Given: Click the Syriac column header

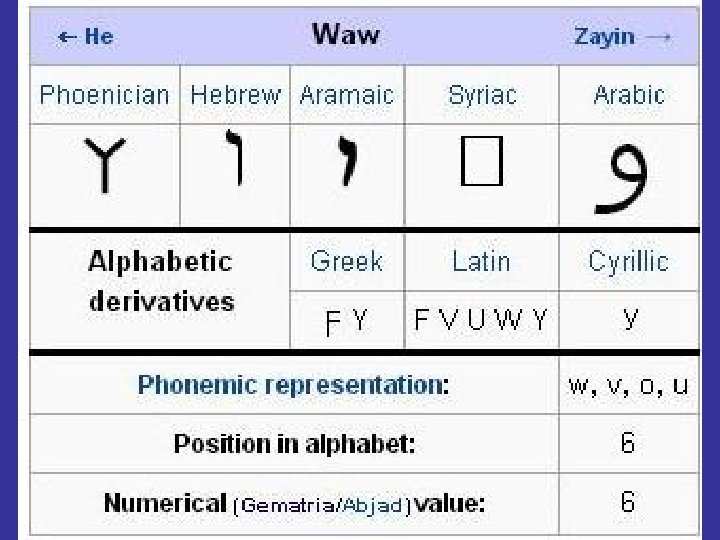Looking at the screenshot, I should tap(482, 95).
